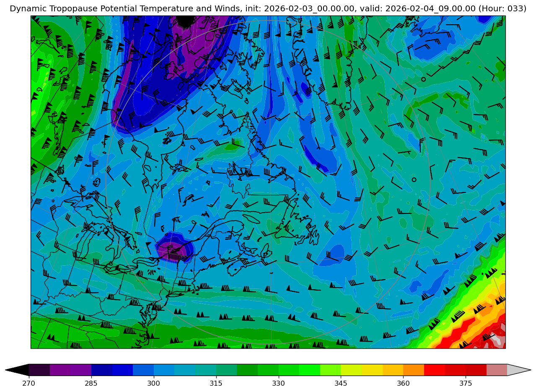Pick the dark blue colorbar segment right of 285

pyautogui.click(x=102, y=370)
